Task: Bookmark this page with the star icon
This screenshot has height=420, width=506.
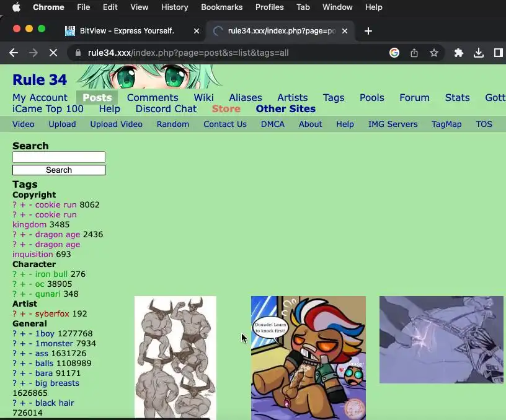Action: [x=433, y=53]
